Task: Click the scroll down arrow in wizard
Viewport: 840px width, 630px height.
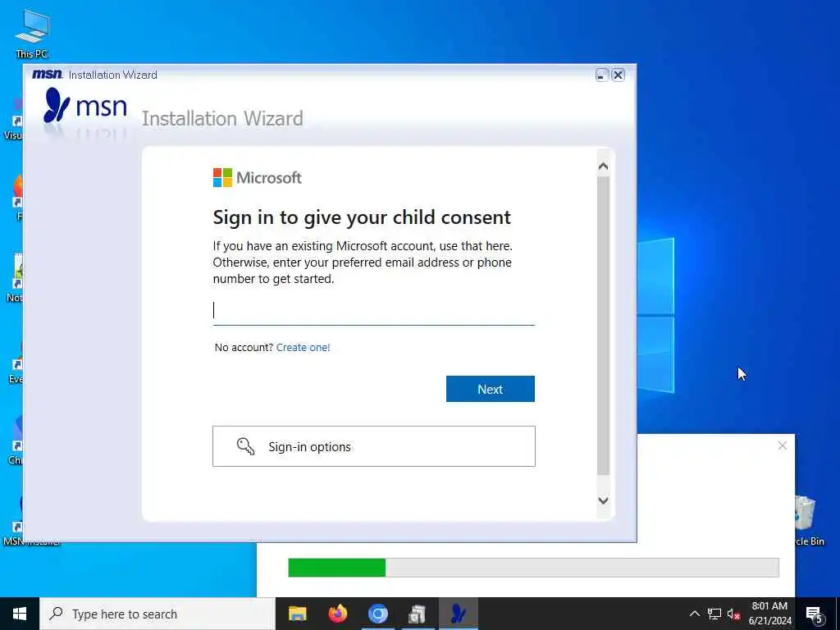Action: [603, 501]
